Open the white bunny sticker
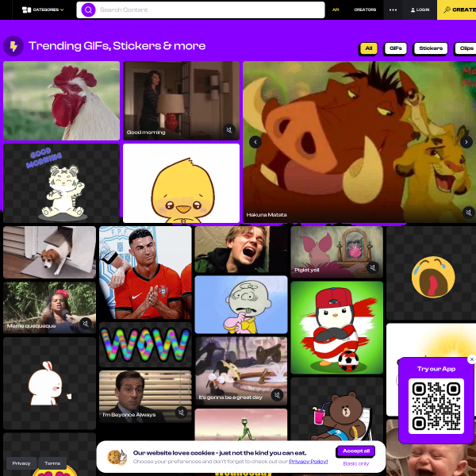The height and width of the screenshot is (476, 476). coord(49,383)
